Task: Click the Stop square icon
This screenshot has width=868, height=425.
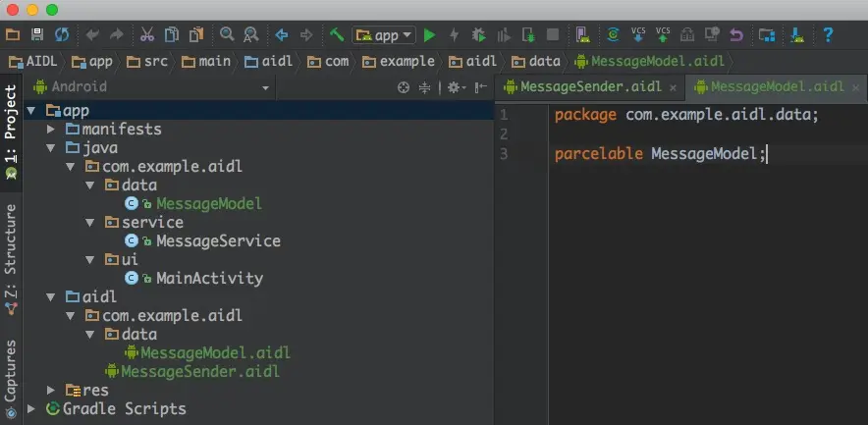Action: (x=553, y=35)
